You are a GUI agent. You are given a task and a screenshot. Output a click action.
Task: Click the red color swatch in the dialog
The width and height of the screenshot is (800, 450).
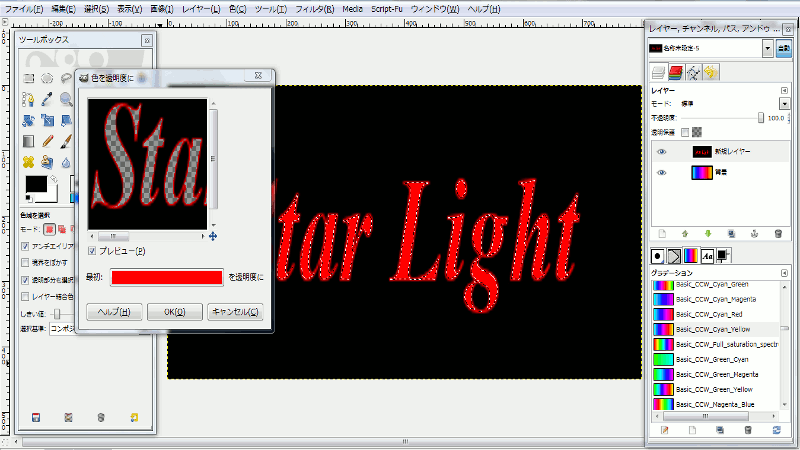click(167, 277)
